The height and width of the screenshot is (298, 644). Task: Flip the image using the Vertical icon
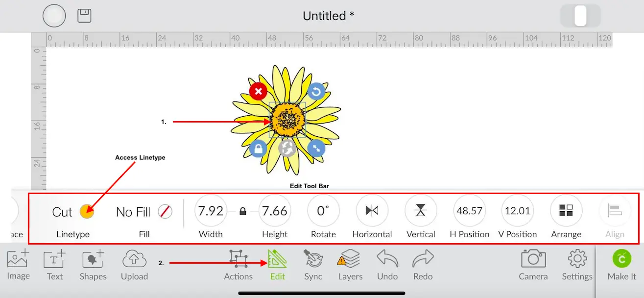[x=421, y=211]
